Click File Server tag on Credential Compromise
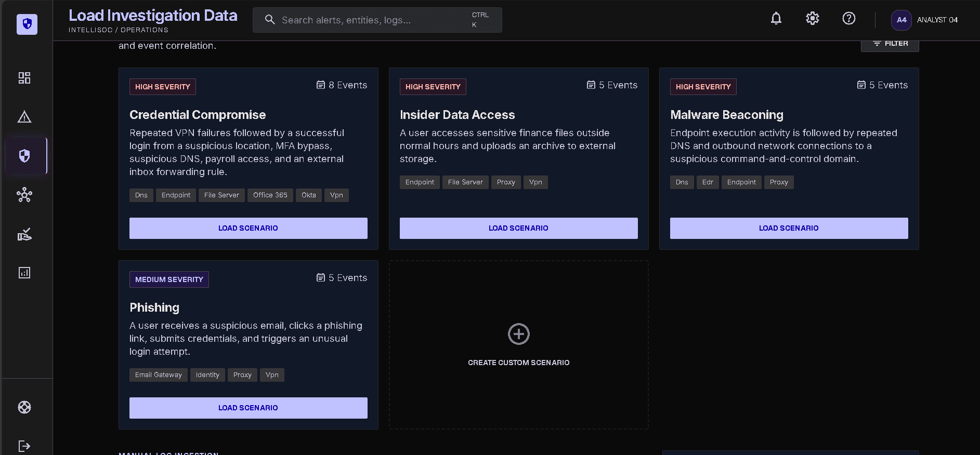 (x=221, y=195)
